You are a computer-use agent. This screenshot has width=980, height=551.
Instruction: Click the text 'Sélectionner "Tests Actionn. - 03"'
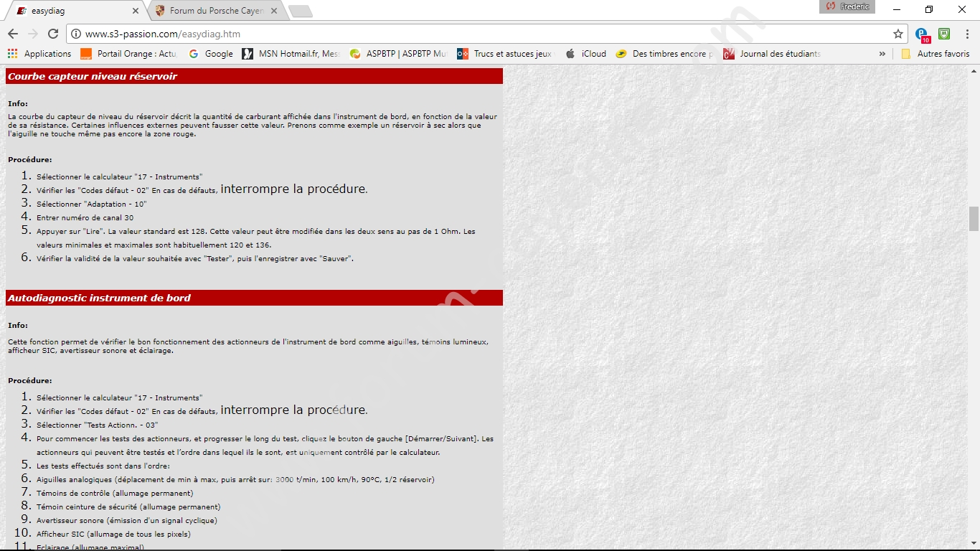tap(97, 425)
